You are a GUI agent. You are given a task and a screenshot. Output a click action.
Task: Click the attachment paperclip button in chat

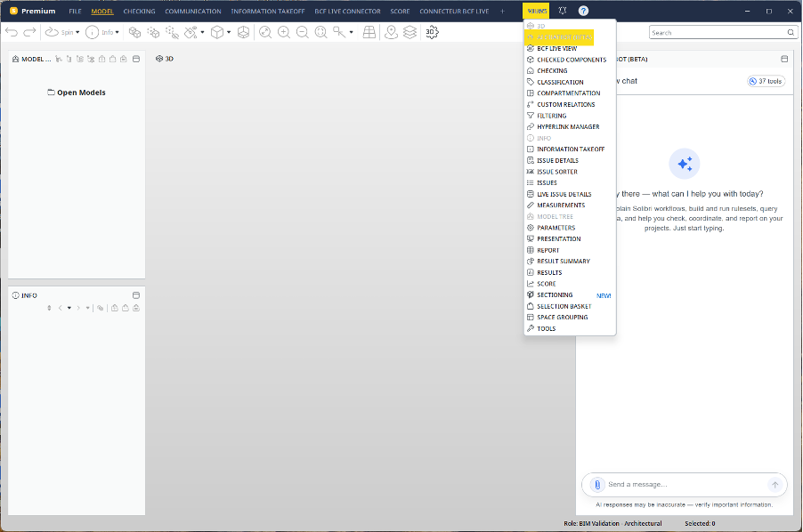(x=597, y=485)
